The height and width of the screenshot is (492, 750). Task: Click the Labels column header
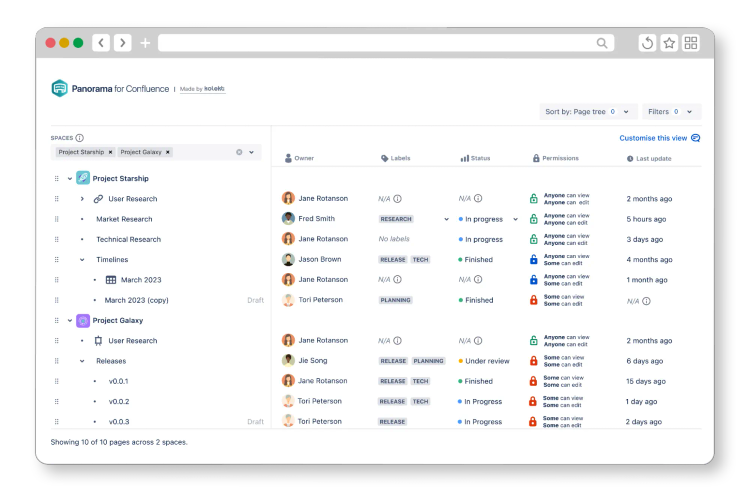[396, 158]
